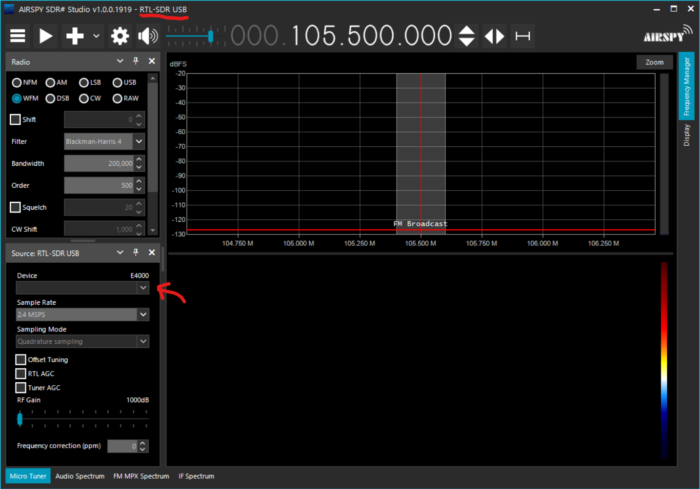
Task: Open the Device dropdown
Action: [x=143, y=288]
